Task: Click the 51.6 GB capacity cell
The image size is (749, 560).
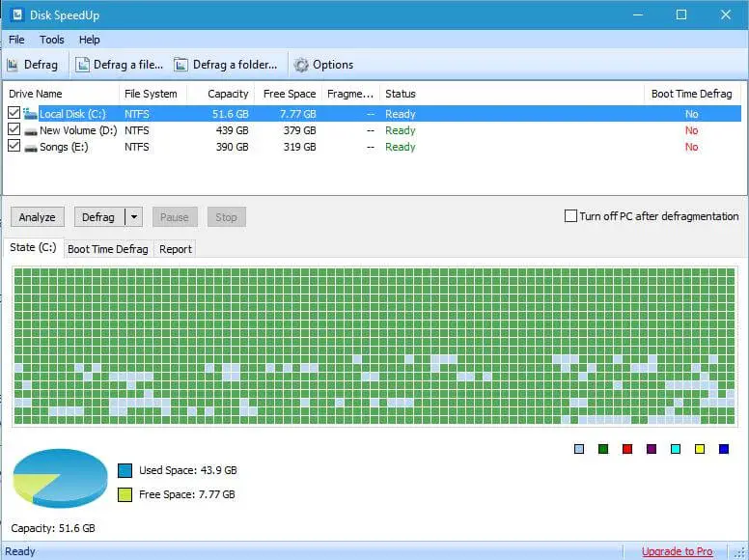Action: point(231,114)
